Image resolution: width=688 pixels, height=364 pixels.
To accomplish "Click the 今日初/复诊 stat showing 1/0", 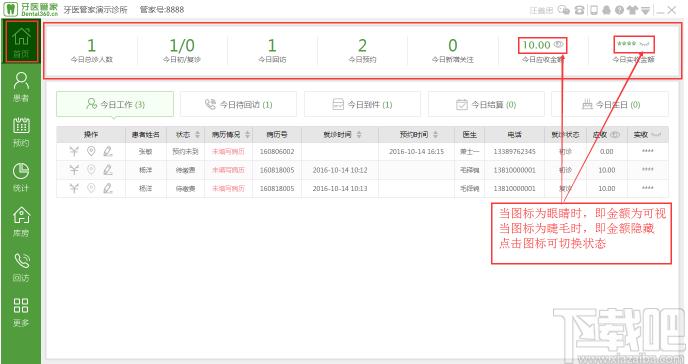I will 182,51.
